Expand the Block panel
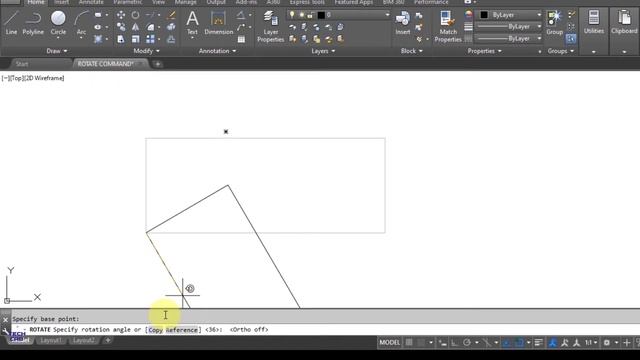640x360 pixels. click(x=411, y=51)
